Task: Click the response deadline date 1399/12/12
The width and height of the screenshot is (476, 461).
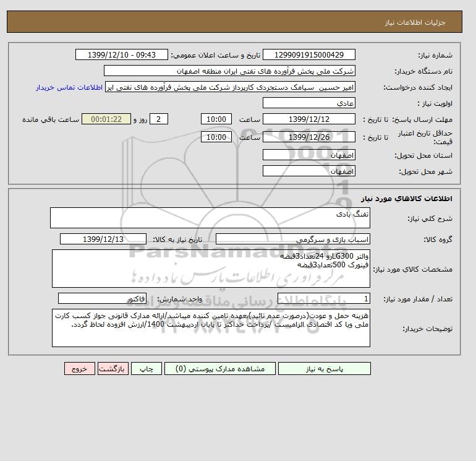Action: (x=308, y=119)
